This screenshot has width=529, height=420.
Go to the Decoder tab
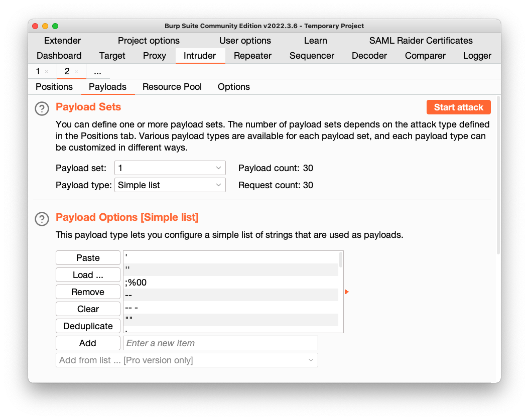coord(369,56)
